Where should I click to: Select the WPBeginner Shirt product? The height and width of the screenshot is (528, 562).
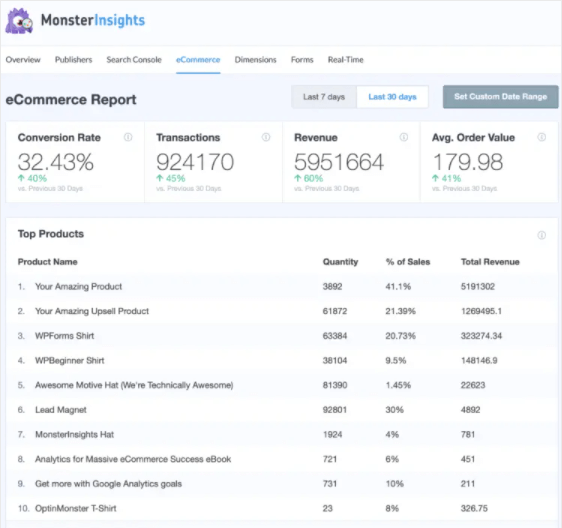click(70, 361)
